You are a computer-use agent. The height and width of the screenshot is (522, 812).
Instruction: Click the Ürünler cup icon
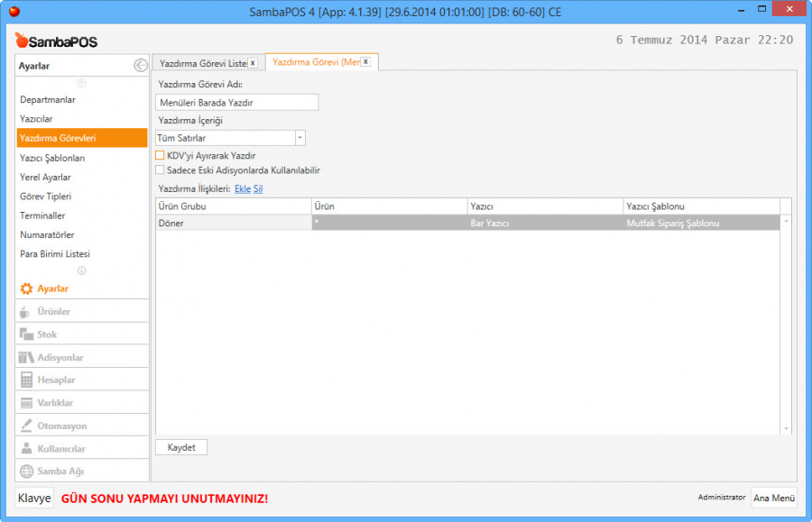point(26,312)
